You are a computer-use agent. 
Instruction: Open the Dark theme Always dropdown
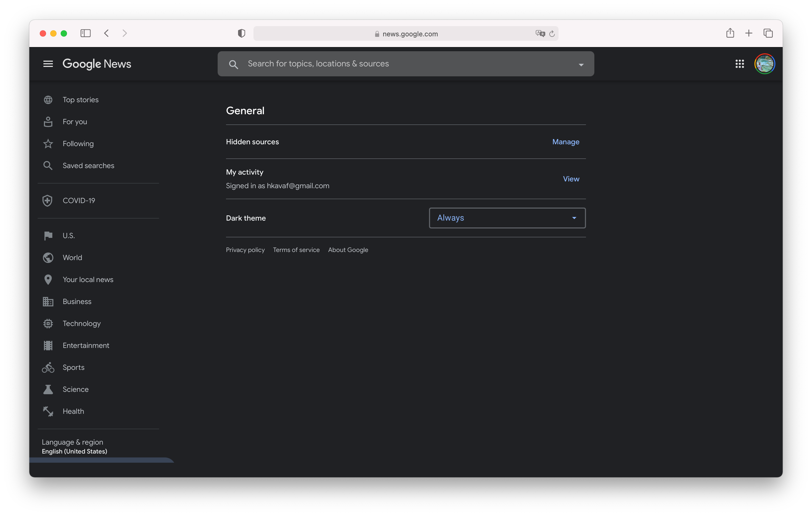click(x=506, y=218)
